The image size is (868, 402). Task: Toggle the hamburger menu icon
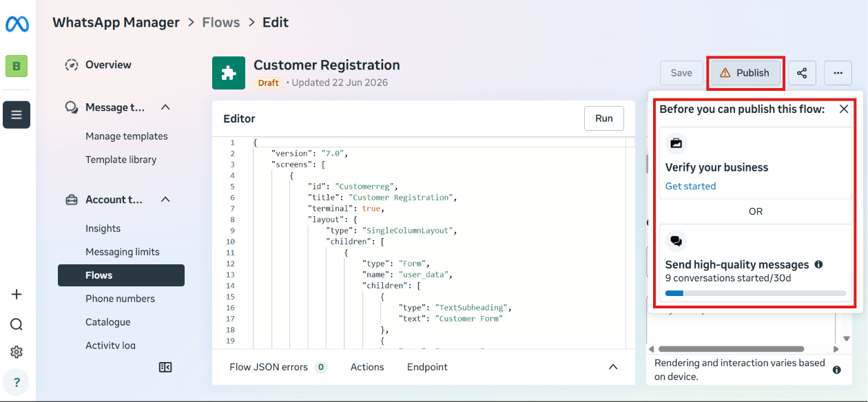click(17, 115)
